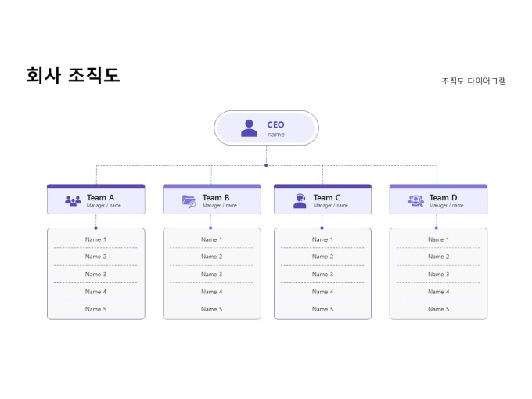Screen dimensions: 532x399
Task: Click the CEO person icon
Action: click(249, 128)
